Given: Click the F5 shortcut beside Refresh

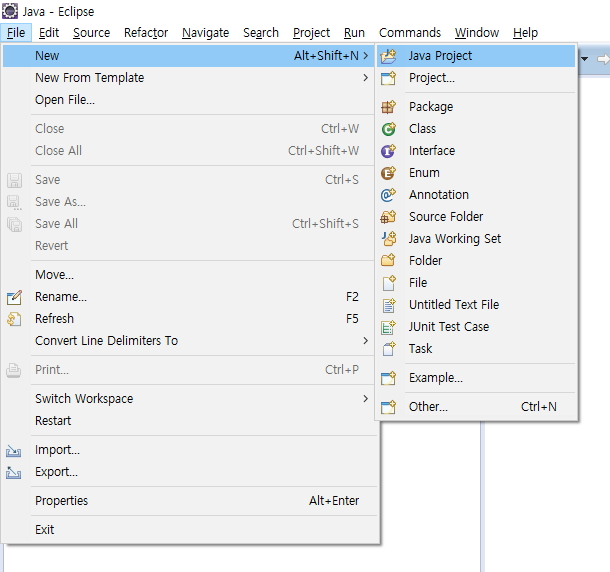Looking at the screenshot, I should [352, 319].
